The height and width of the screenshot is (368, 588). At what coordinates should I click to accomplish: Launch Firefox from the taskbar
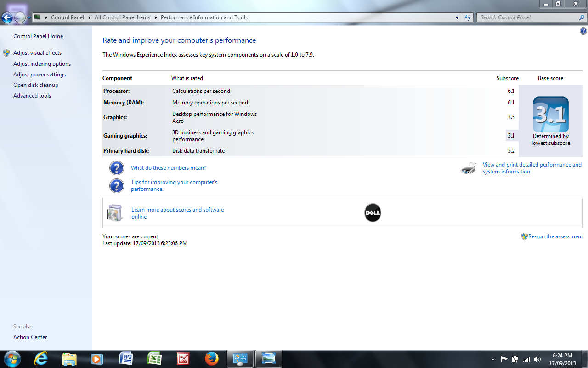[211, 359]
